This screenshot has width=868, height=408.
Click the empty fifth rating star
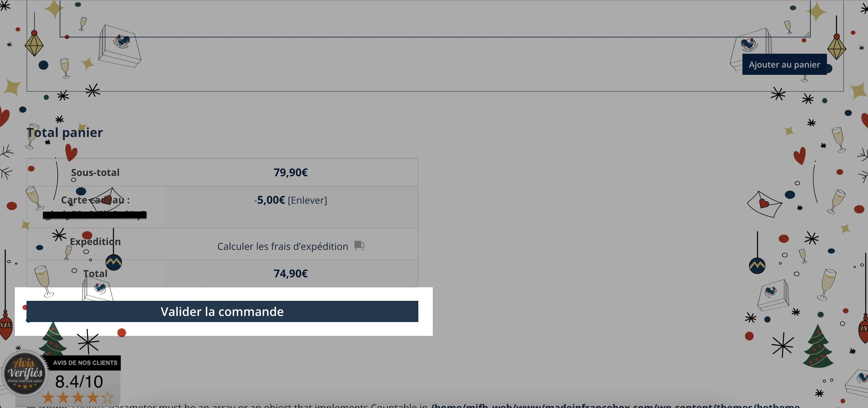tap(107, 397)
